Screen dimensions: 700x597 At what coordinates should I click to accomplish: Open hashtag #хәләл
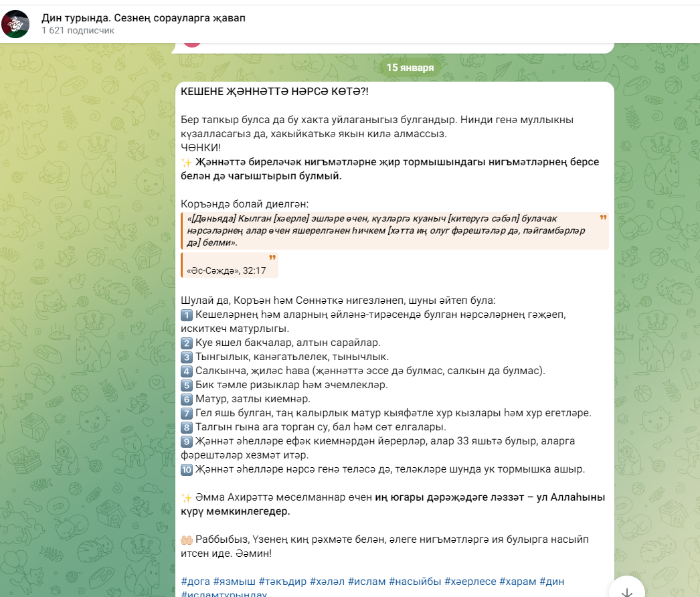(x=327, y=582)
